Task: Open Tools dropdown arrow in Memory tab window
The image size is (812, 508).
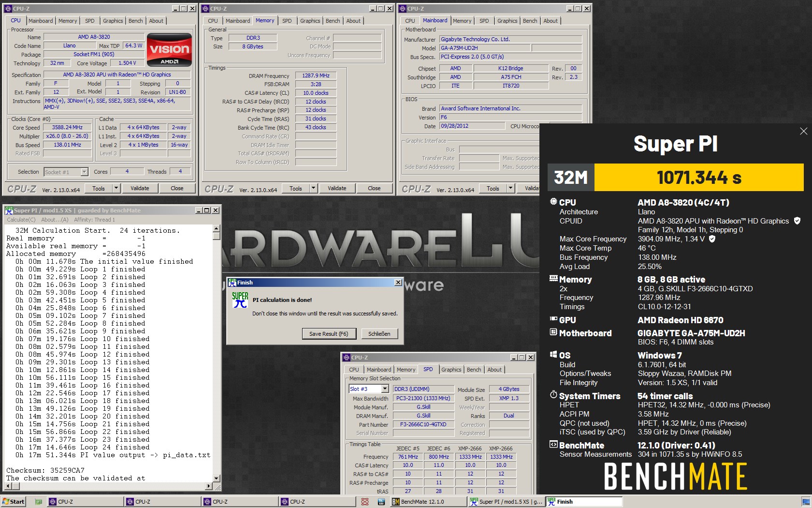Action: pyautogui.click(x=313, y=188)
